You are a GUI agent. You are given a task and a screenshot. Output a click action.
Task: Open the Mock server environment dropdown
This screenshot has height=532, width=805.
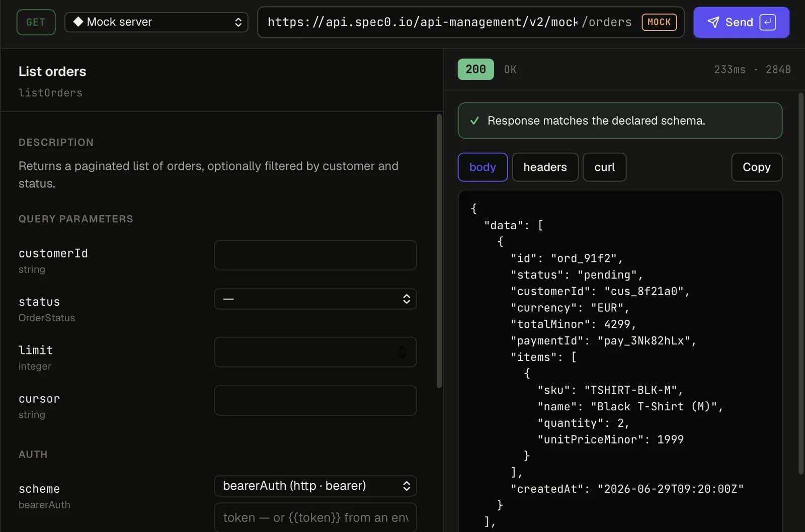point(156,22)
